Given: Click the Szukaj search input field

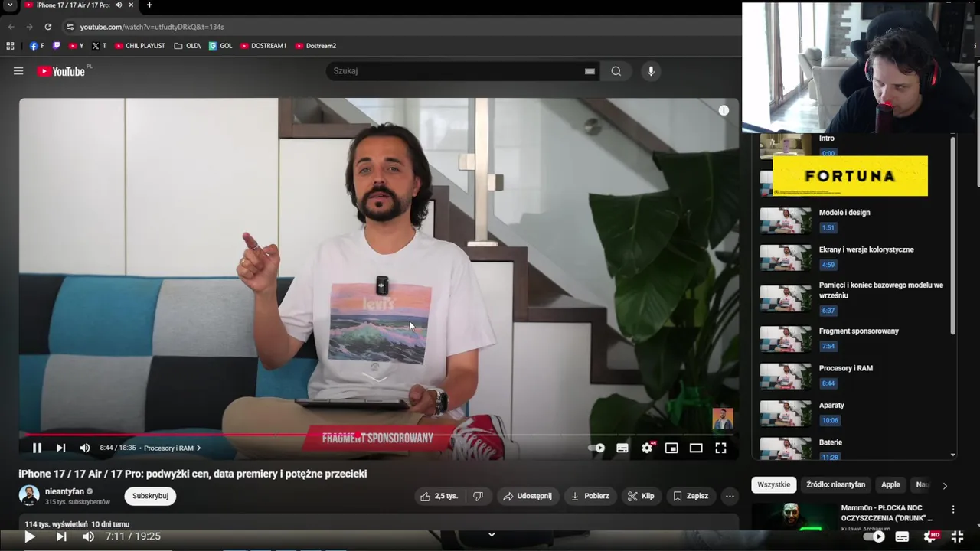Looking at the screenshot, I should pyautogui.click(x=456, y=71).
